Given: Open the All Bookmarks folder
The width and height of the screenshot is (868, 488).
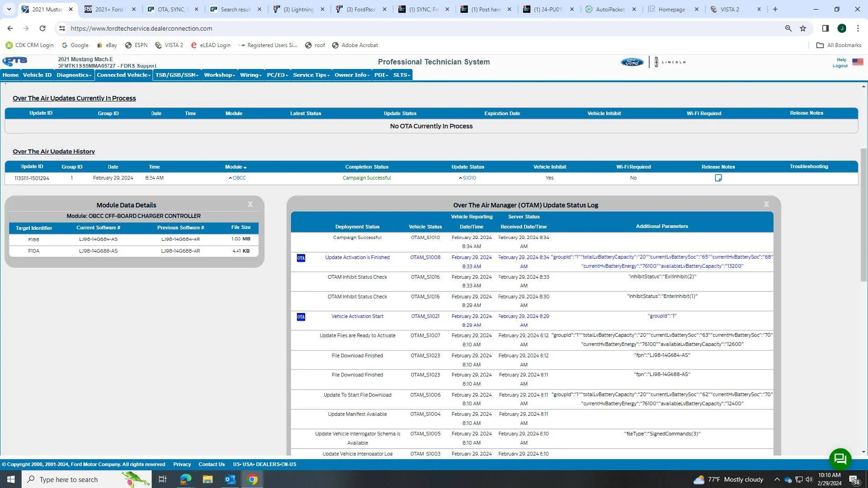Looking at the screenshot, I should [x=839, y=45].
